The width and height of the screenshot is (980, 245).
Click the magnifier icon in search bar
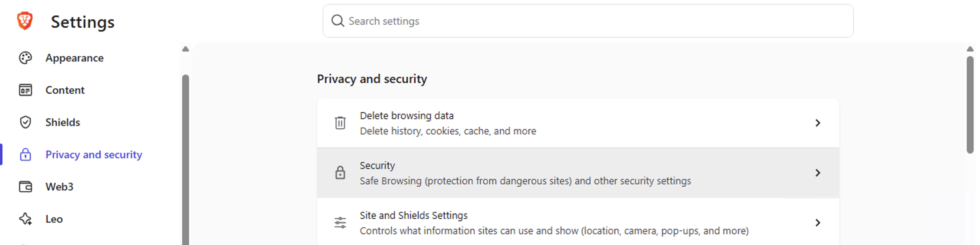click(338, 21)
